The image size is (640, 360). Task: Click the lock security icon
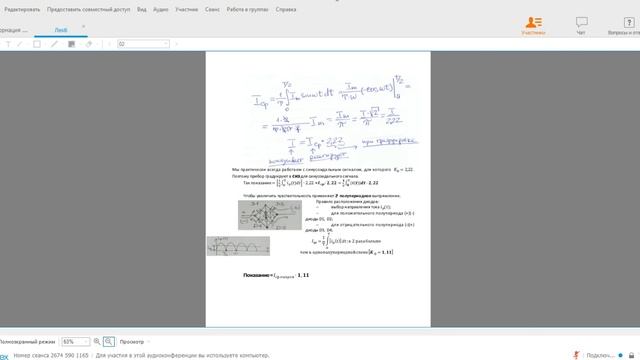click(631, 356)
